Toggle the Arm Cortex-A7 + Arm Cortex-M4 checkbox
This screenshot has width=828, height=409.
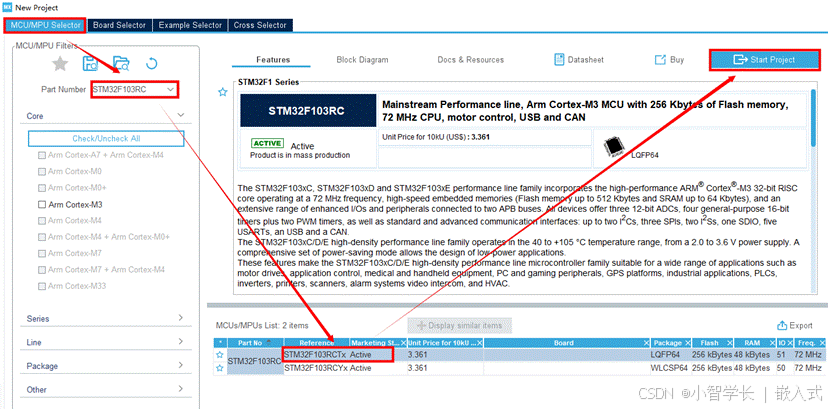pyautogui.click(x=42, y=156)
